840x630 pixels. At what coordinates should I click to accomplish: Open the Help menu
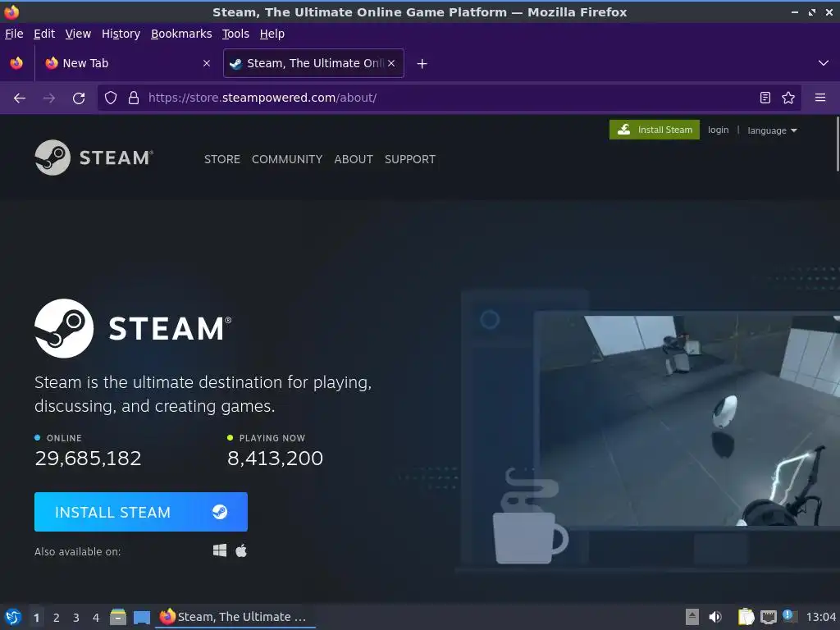[x=272, y=34]
